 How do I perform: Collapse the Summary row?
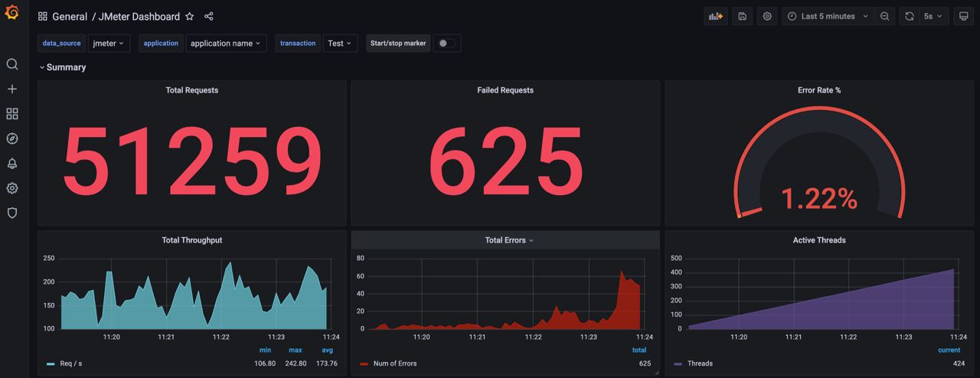tap(63, 67)
